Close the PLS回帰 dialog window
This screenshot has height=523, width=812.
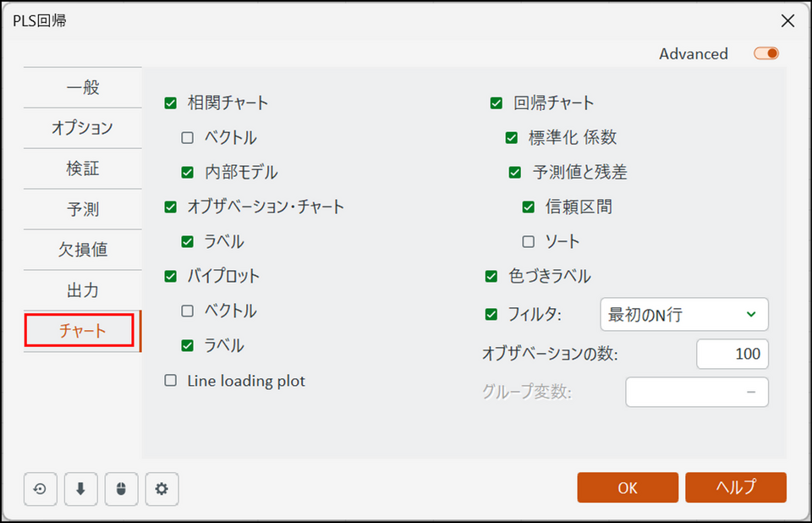787,21
